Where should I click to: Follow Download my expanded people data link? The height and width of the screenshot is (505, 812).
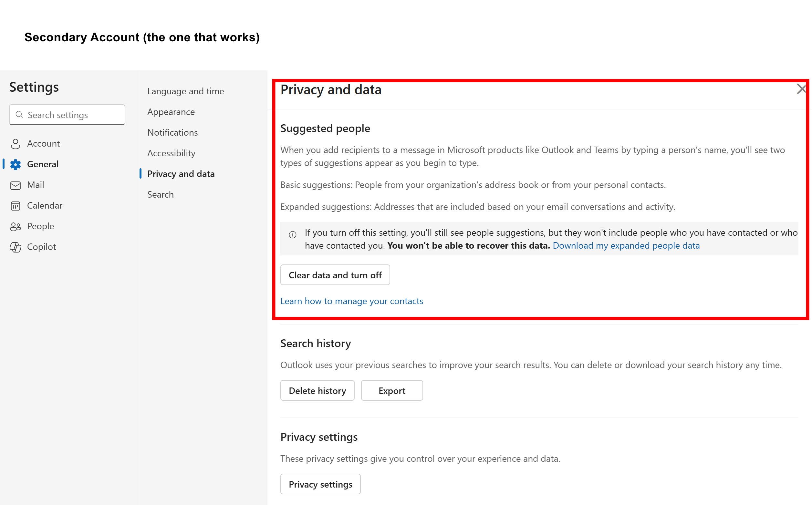click(x=626, y=245)
